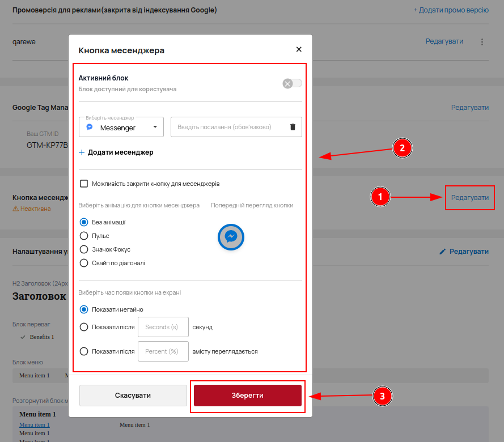The height and width of the screenshot is (442, 504).
Task: Click the Seconds (s) input field
Action: (163, 327)
